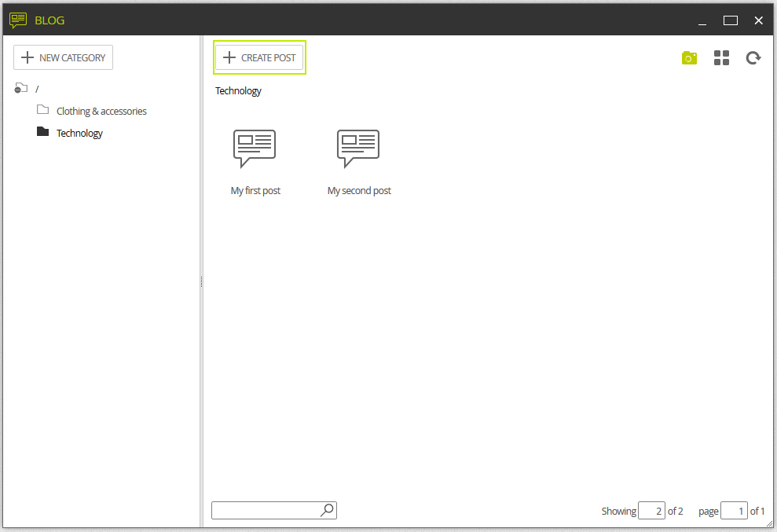777x532 pixels.
Task: Maximize the Blog window
Action: [731, 20]
